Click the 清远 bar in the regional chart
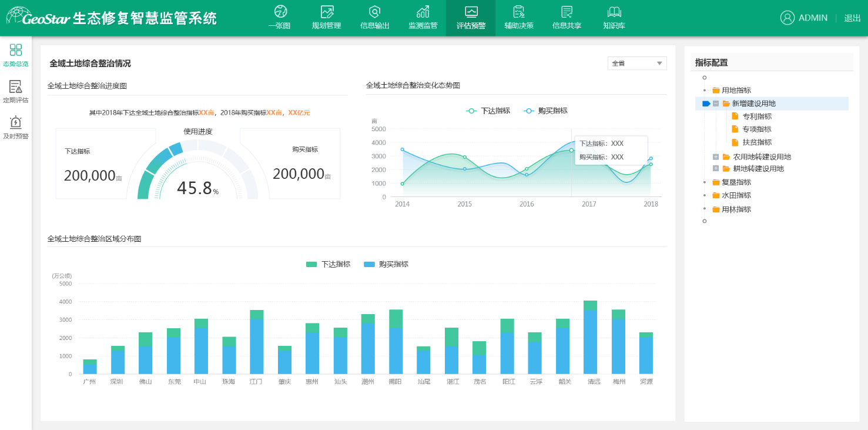Screen dimensions: 868x430 pos(590,338)
